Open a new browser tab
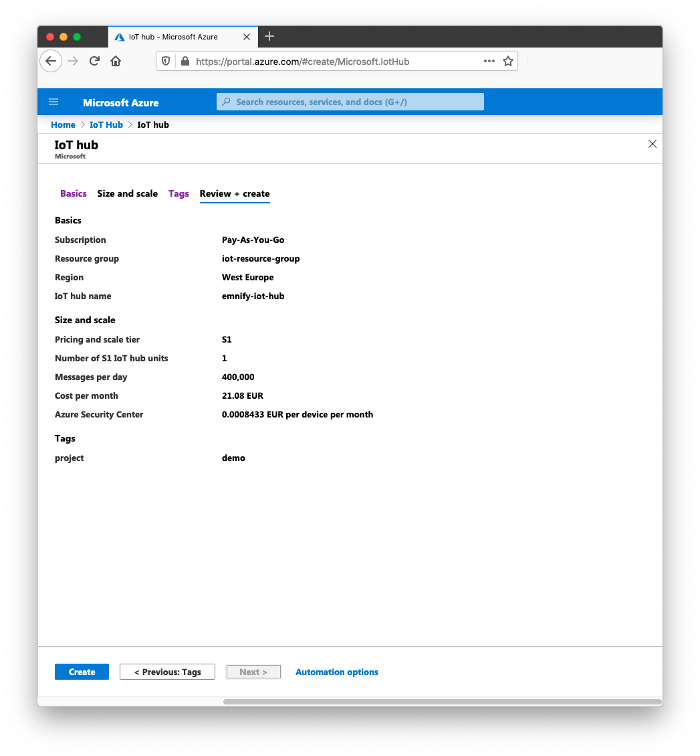 pos(269,37)
